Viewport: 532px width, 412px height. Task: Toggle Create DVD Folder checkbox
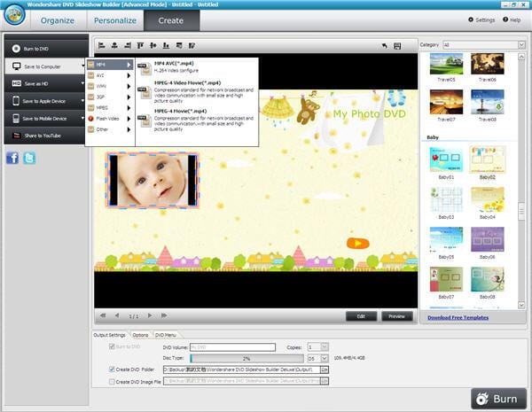(x=112, y=369)
